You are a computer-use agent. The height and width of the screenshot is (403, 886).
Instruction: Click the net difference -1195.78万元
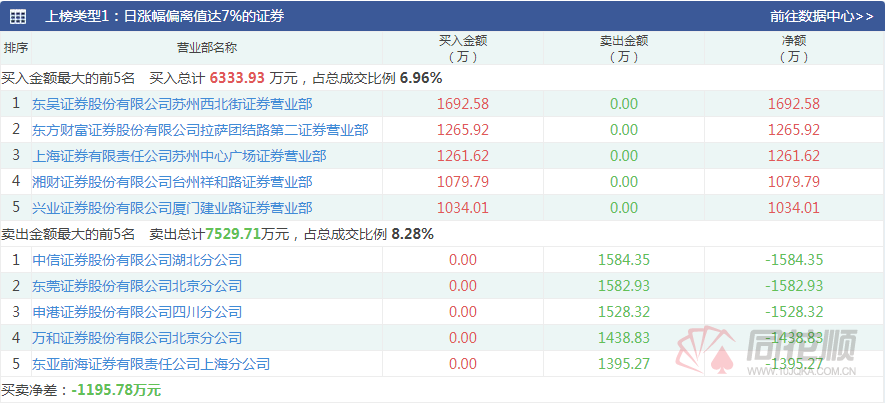click(x=116, y=390)
